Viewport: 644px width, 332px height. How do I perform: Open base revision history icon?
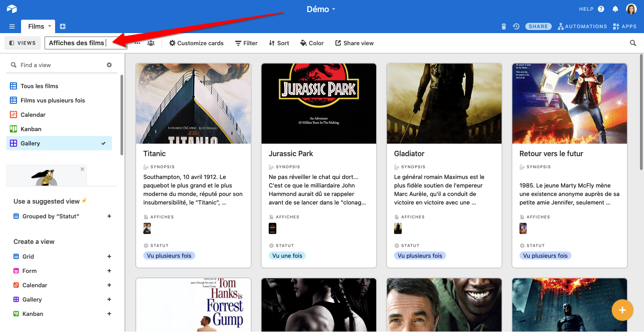pos(516,26)
